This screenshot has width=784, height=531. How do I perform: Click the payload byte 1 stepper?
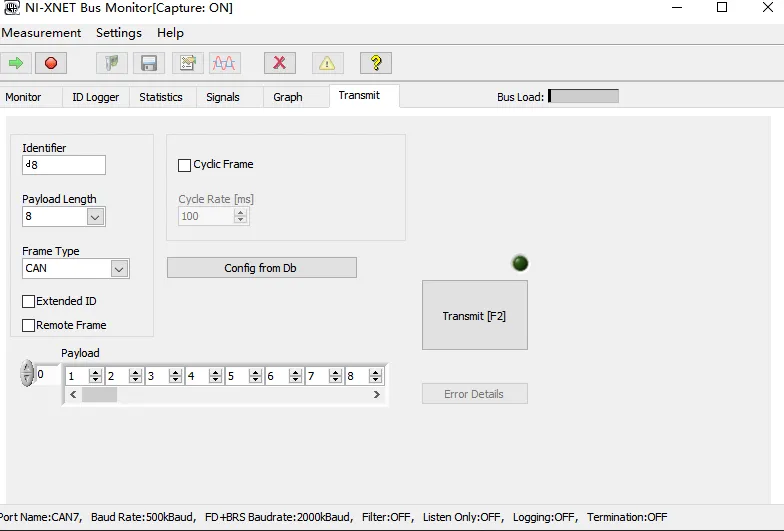(95, 376)
